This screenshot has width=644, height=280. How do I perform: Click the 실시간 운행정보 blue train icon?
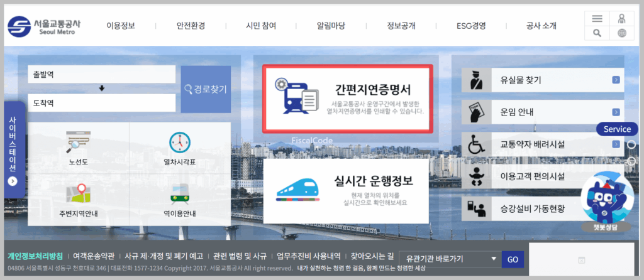pyautogui.click(x=297, y=190)
